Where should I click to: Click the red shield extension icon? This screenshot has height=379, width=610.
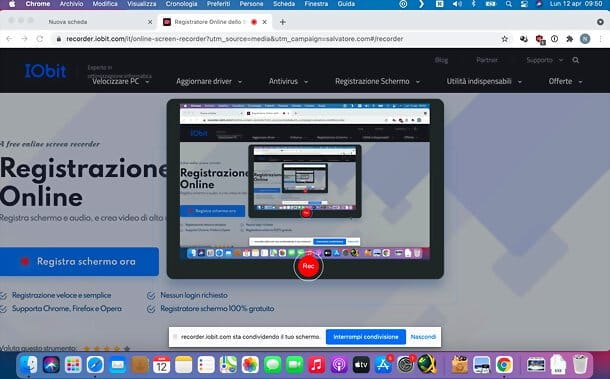[x=540, y=39]
